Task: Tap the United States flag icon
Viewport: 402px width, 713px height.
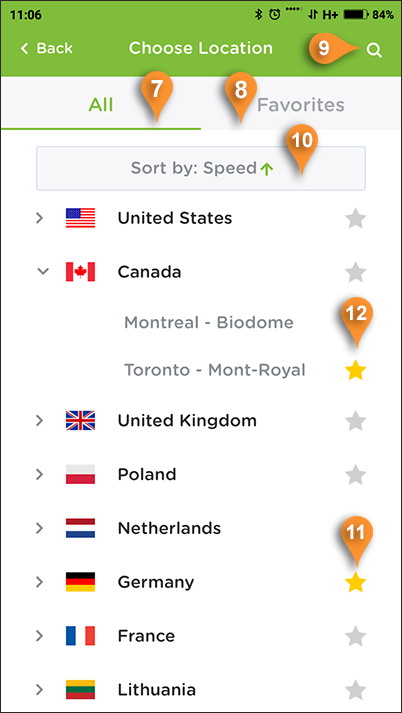Action: pos(80,218)
